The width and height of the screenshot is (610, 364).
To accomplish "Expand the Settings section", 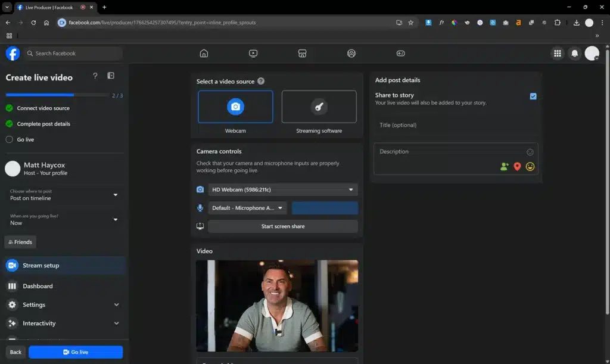I will pos(64,304).
